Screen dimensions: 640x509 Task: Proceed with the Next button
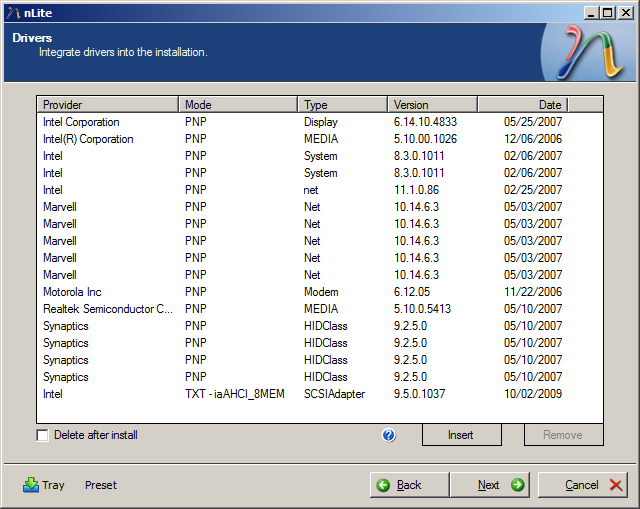(489, 485)
